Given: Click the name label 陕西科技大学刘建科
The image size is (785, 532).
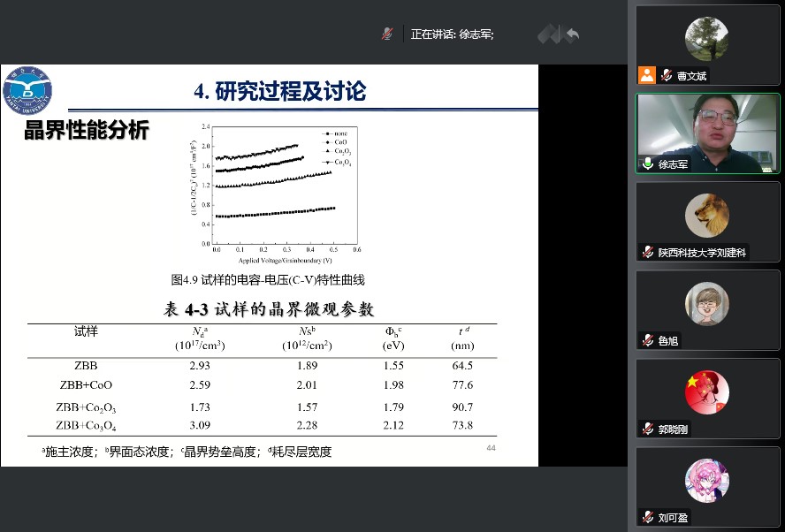Looking at the screenshot, I should click(x=702, y=252).
